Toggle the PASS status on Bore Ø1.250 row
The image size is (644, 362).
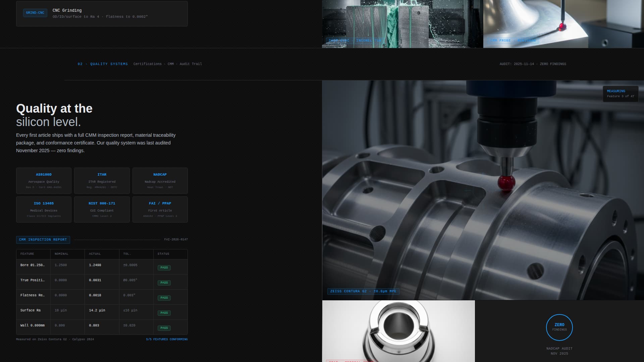point(164,267)
